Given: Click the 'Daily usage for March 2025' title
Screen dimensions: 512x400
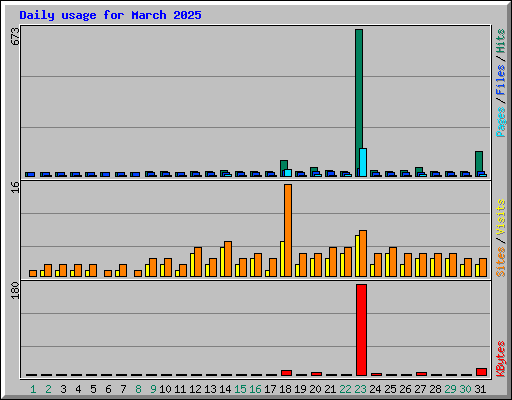Looking at the screenshot, I should point(110,15).
